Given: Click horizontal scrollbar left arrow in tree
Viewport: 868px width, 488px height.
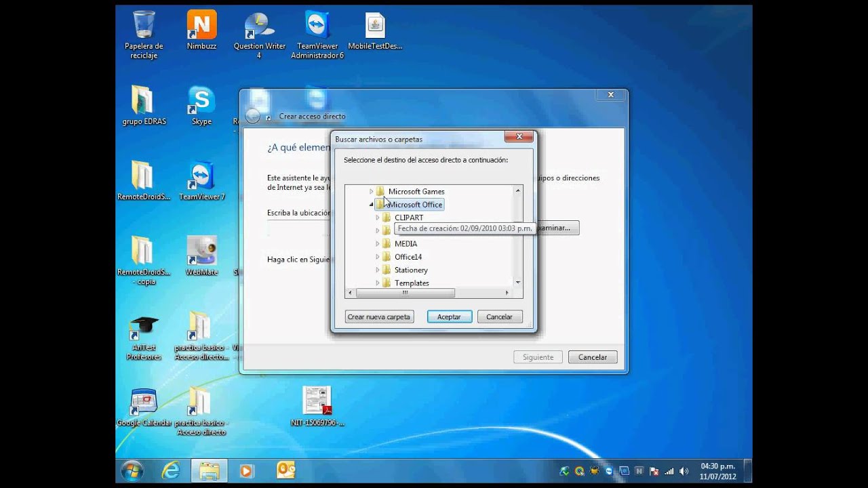Looking at the screenshot, I should point(351,293).
